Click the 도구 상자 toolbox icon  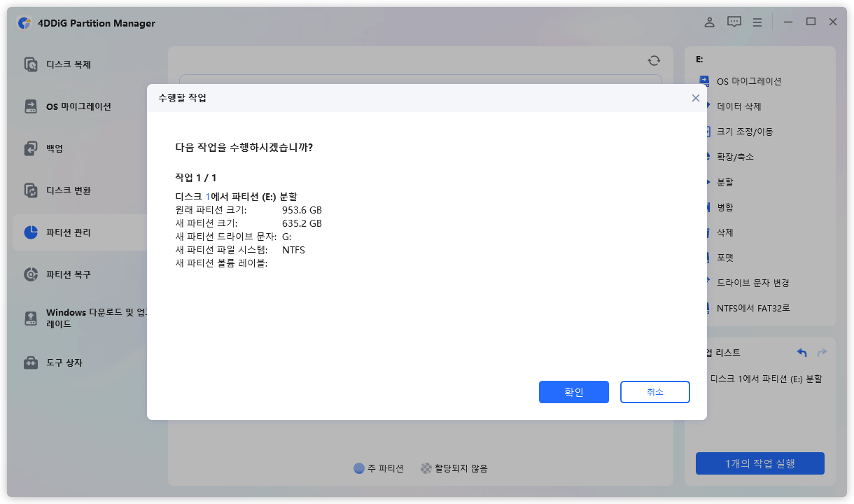point(31,363)
